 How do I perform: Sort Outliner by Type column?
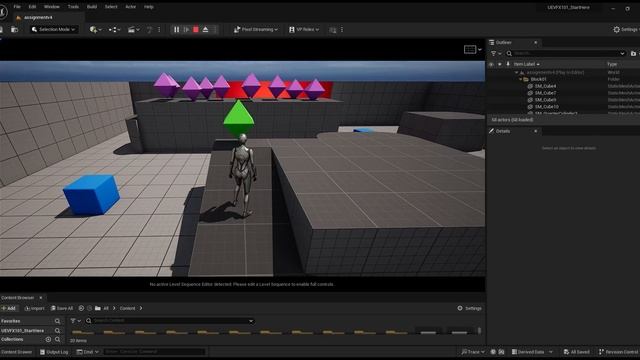(612, 64)
